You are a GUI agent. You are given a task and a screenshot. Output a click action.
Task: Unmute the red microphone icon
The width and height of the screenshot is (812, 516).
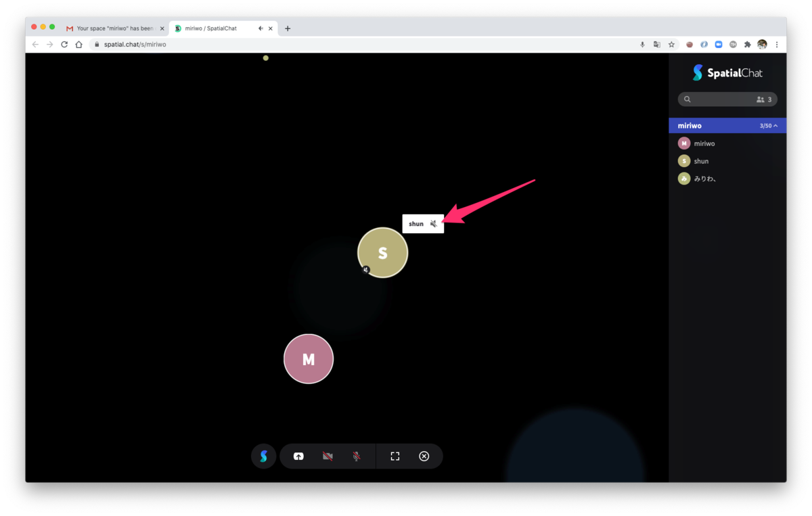tap(357, 456)
